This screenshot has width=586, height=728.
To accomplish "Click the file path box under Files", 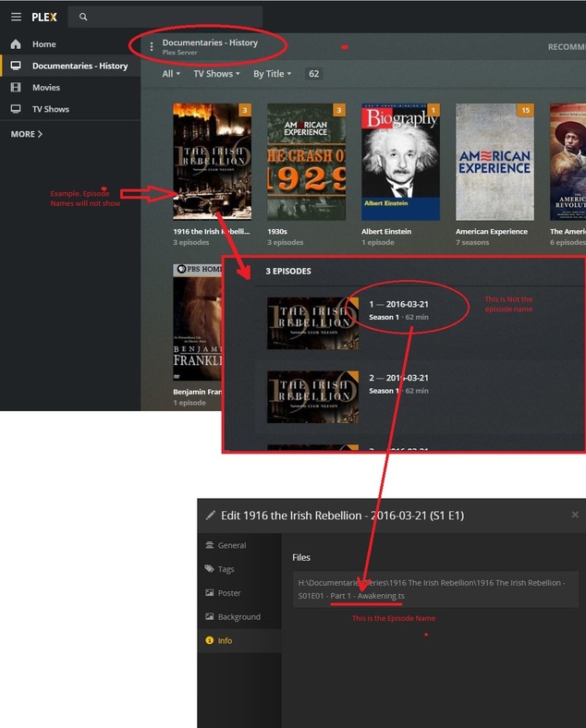I will coord(435,589).
